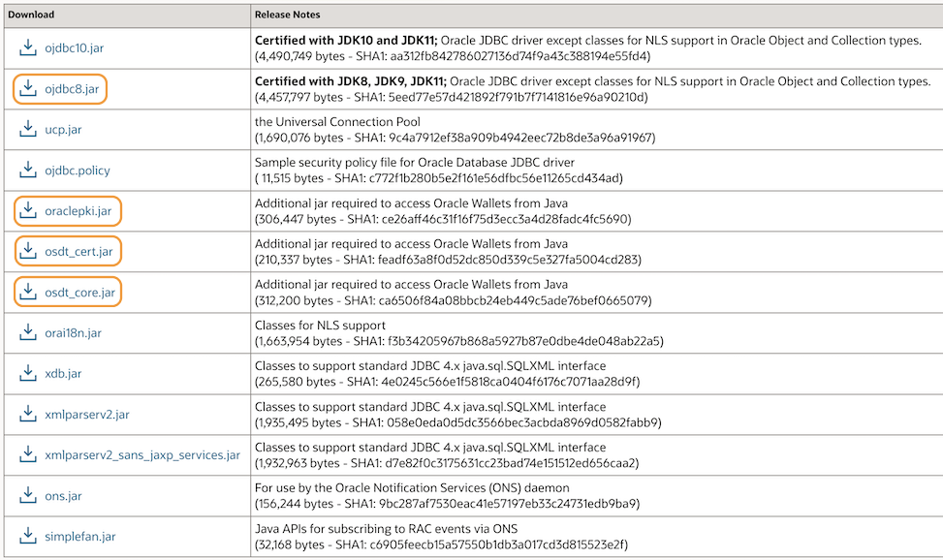
Task: Click 'Java APIs for subscribing to RAC events' text
Action: coord(386,529)
